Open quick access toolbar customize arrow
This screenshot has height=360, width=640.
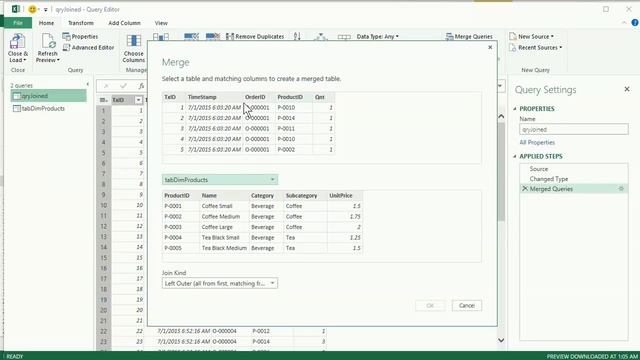point(45,9)
